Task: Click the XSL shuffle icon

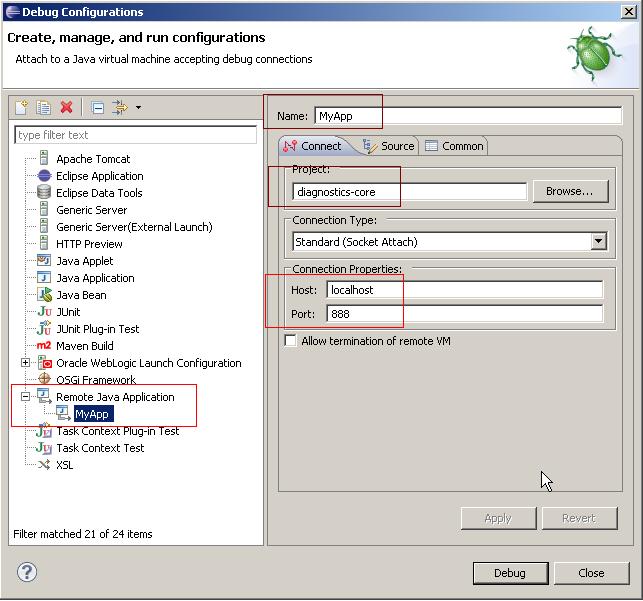Action: (44, 464)
